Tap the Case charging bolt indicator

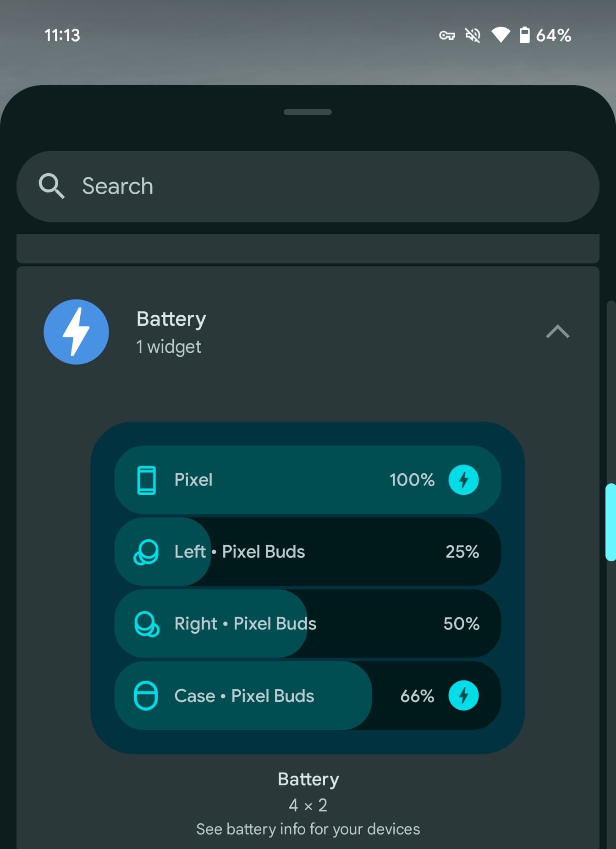[463, 696]
